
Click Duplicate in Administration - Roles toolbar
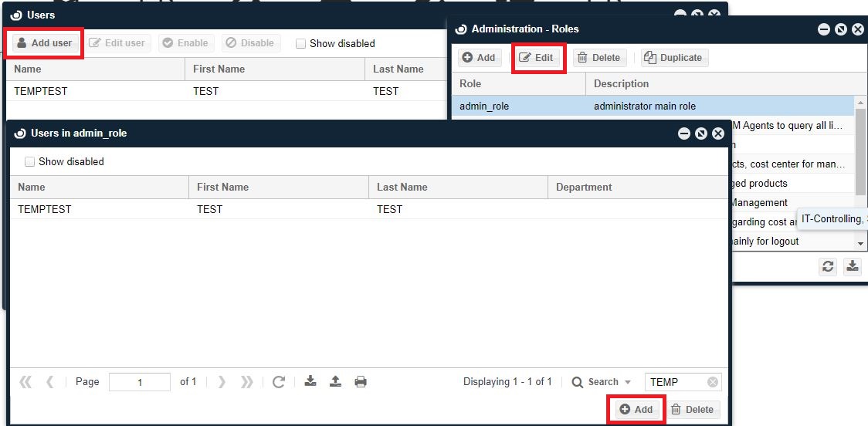click(x=673, y=58)
